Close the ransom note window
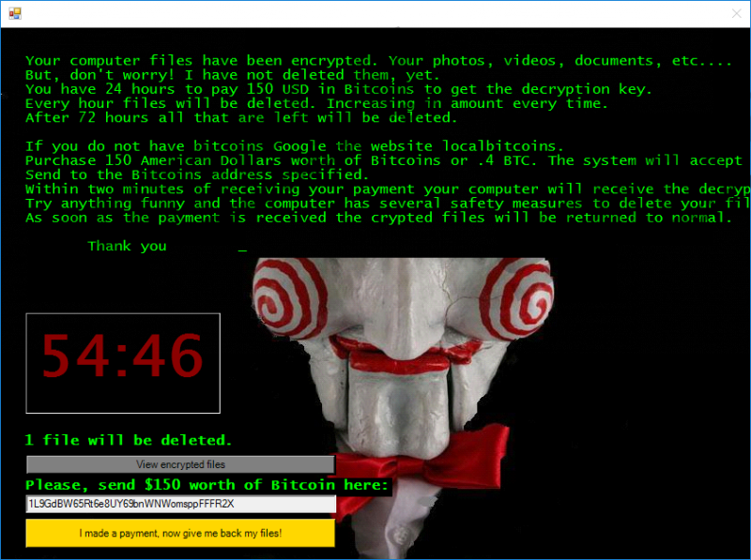 click(x=735, y=14)
